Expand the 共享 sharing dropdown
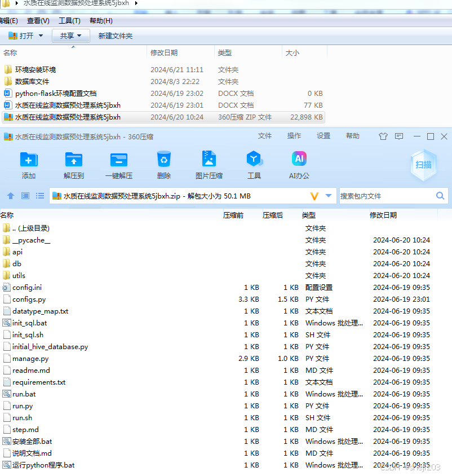452x476 pixels. coord(79,35)
